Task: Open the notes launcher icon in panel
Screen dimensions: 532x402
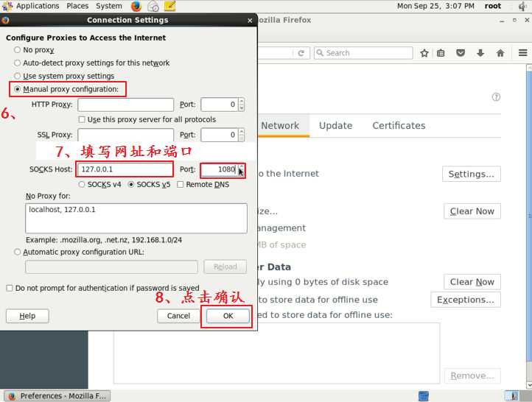Action: coord(169,6)
